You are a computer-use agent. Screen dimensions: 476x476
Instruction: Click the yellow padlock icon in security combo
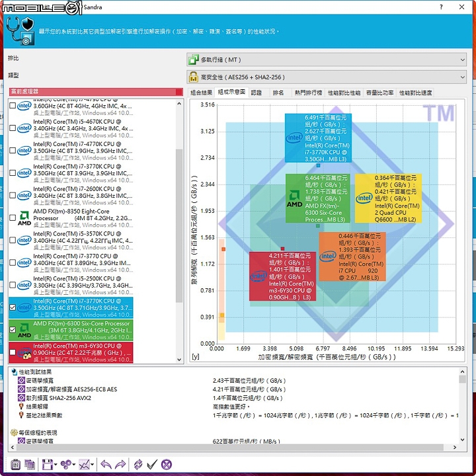point(193,77)
